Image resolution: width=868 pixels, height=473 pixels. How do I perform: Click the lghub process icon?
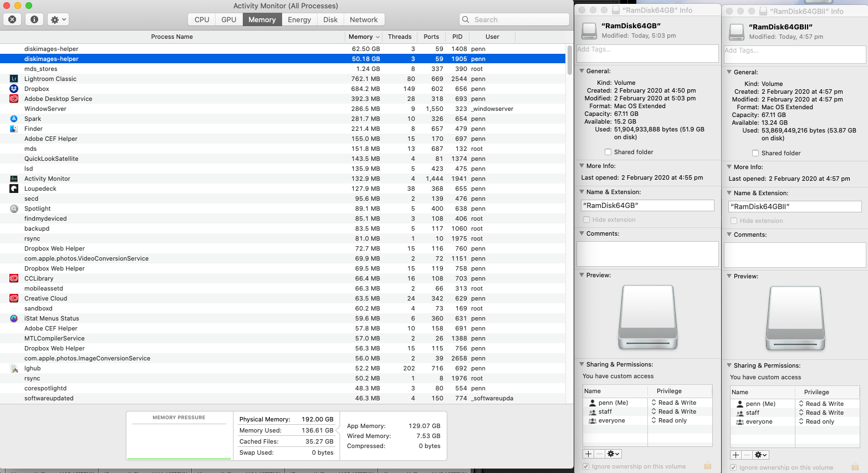point(14,368)
